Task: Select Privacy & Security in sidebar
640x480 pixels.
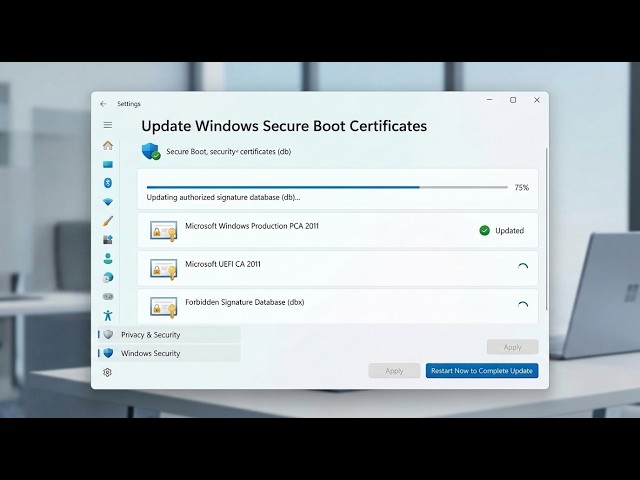Action: coord(169,335)
